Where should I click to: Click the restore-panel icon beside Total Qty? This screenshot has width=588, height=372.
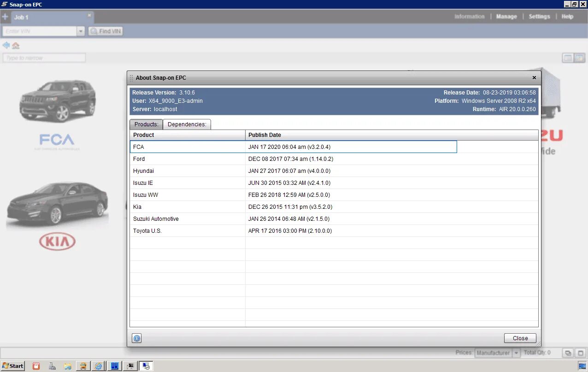[x=568, y=353]
